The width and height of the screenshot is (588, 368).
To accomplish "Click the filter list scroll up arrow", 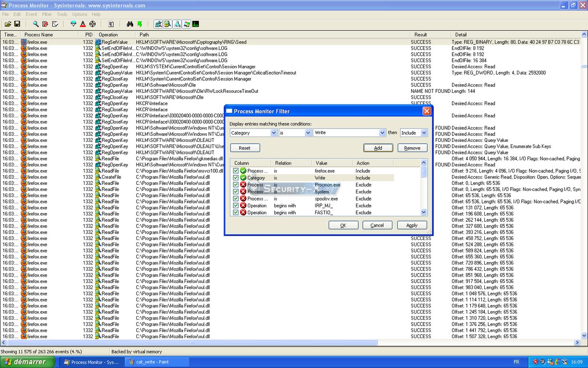I will 424,163.
